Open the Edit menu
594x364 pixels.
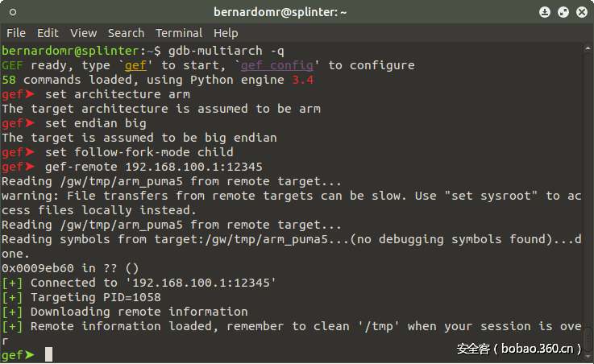click(x=48, y=33)
